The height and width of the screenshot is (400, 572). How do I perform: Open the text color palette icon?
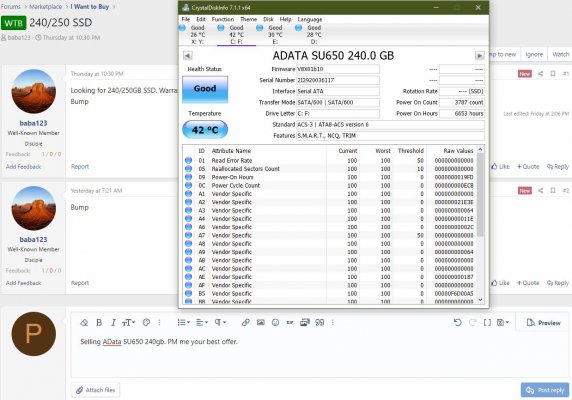pyautogui.click(x=146, y=322)
